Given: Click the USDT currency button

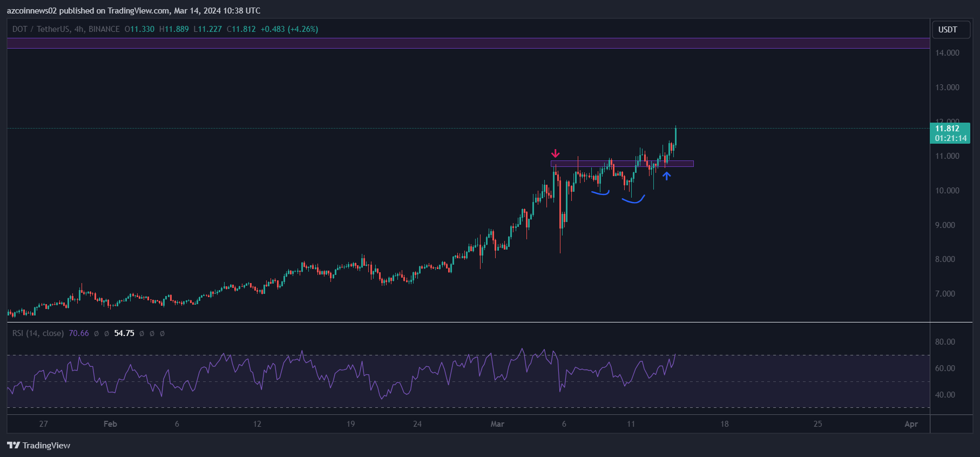Looking at the screenshot, I should point(951,30).
